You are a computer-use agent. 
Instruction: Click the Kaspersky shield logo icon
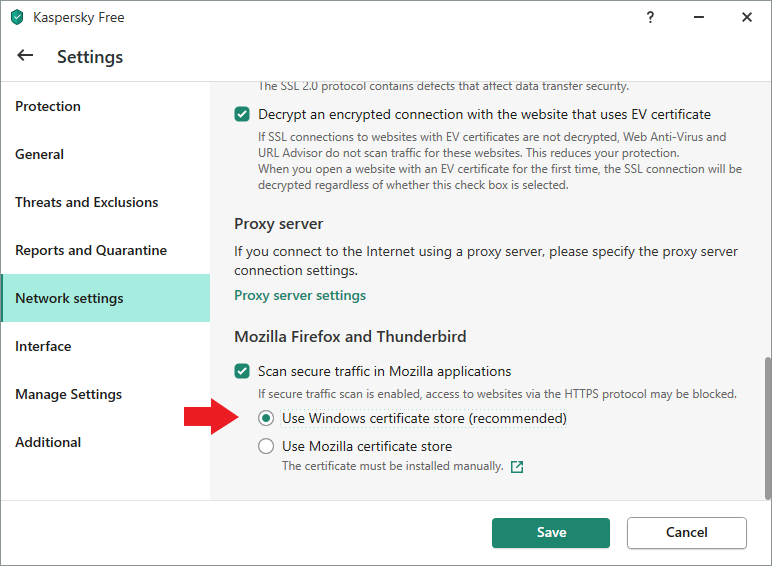click(x=17, y=17)
